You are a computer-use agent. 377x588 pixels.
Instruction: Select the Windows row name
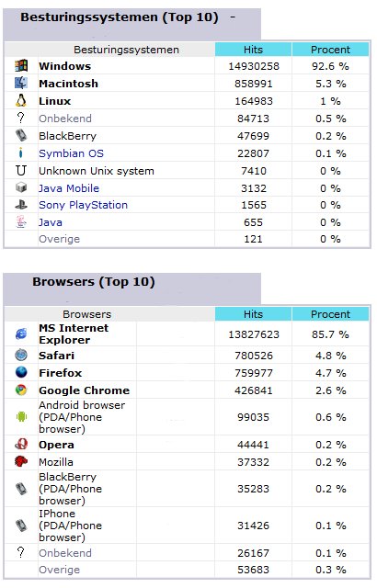coord(65,66)
